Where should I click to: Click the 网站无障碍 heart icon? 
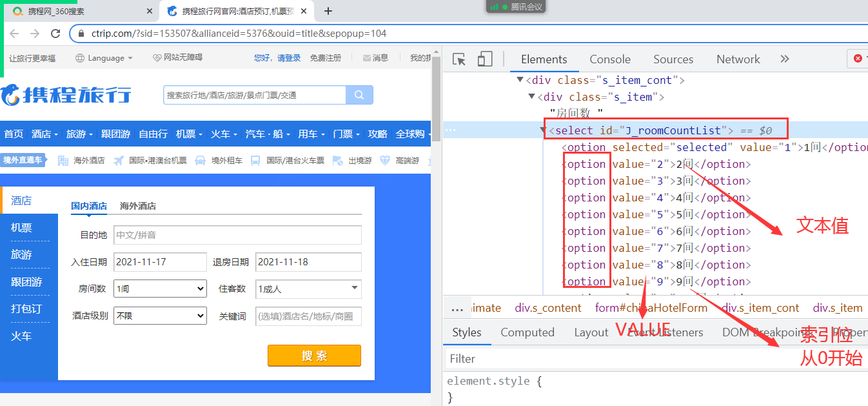coord(157,58)
